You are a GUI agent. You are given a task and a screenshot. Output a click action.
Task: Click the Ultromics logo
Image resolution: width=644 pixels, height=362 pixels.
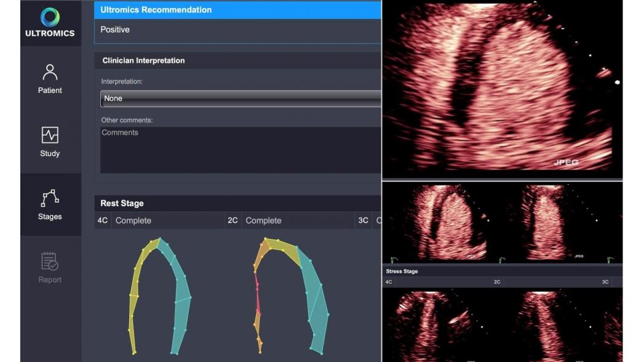pyautogui.click(x=50, y=22)
